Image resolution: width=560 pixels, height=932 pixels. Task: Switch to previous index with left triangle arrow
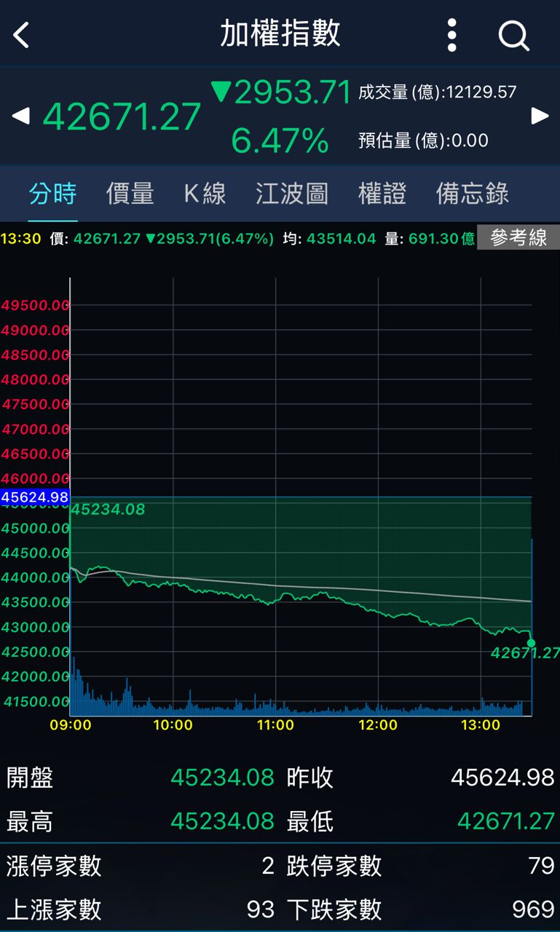pyautogui.click(x=20, y=116)
